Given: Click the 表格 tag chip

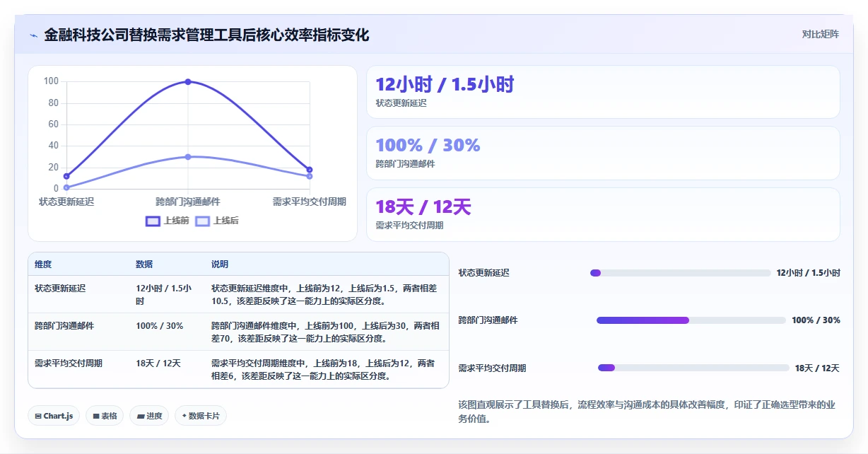Looking at the screenshot, I should (105, 416).
